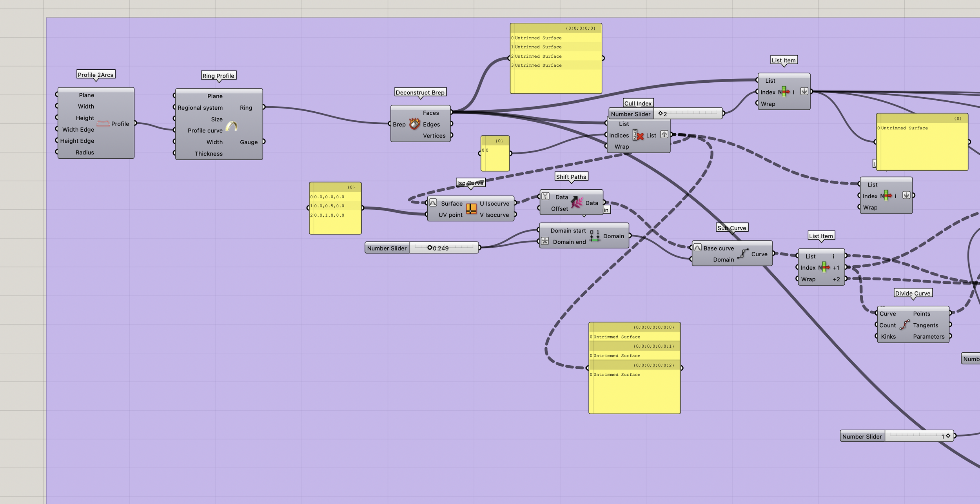Click the Shift Paths label tag

pyautogui.click(x=571, y=177)
